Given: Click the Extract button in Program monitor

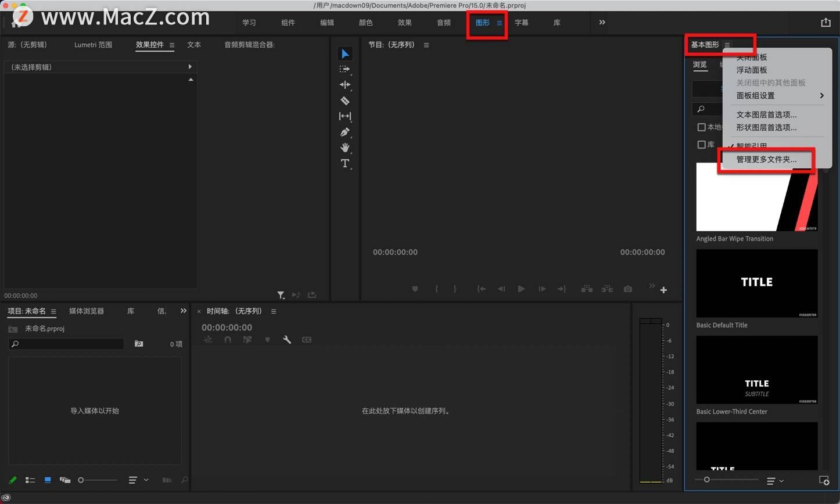Looking at the screenshot, I should pyautogui.click(x=607, y=289).
